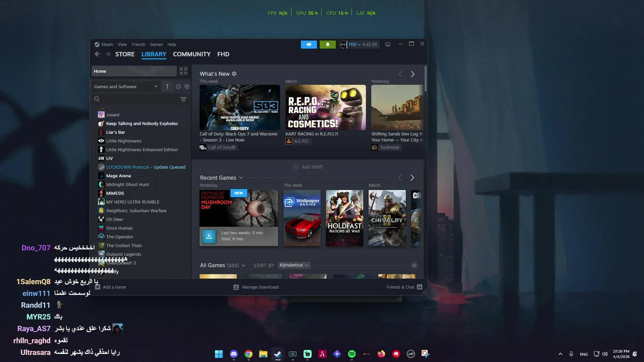Click the Call of Duty publisher icon
This screenshot has width=644, height=362.
(x=203, y=147)
